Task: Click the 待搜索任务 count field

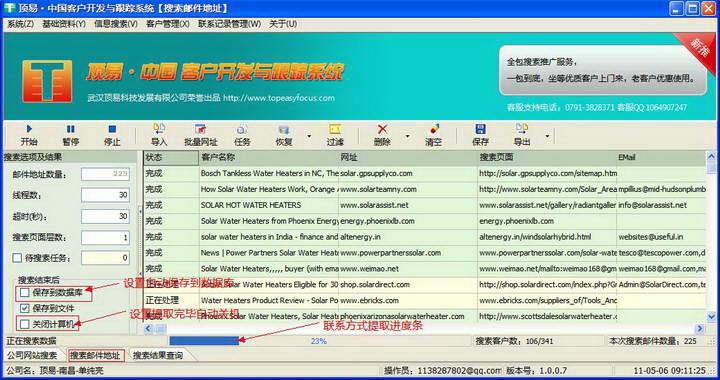Action: coord(105,258)
